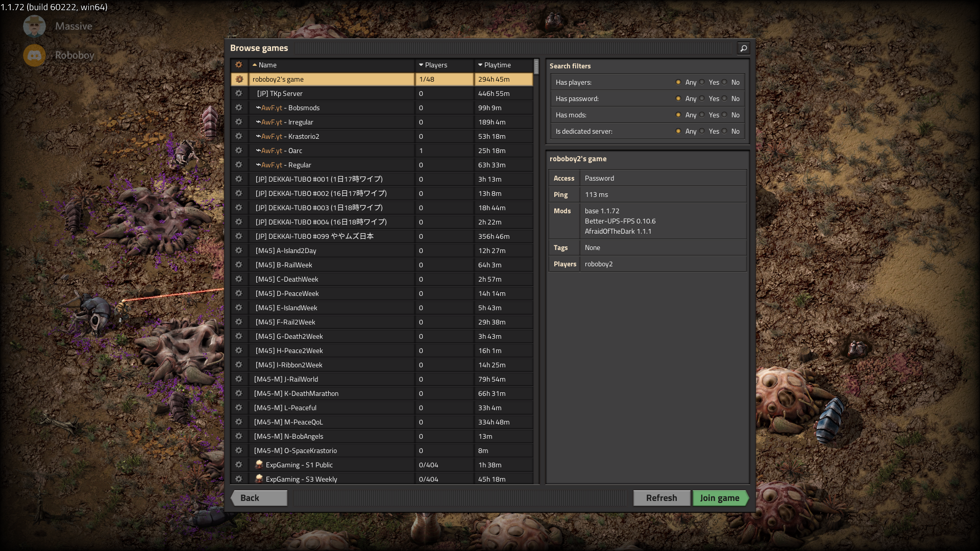The height and width of the screenshot is (551, 980).
Task: Click the Discord icon next to Roboboy
Action: tap(34, 55)
